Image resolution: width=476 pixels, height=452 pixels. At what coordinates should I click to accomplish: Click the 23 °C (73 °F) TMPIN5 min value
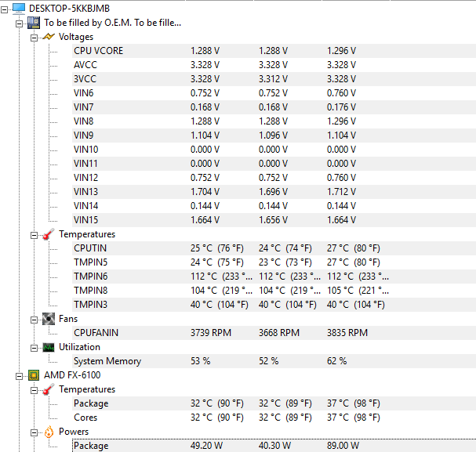(285, 262)
